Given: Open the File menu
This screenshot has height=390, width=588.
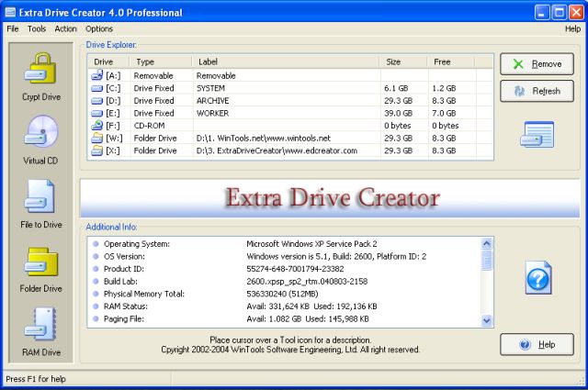Looking at the screenshot, I should tap(13, 28).
